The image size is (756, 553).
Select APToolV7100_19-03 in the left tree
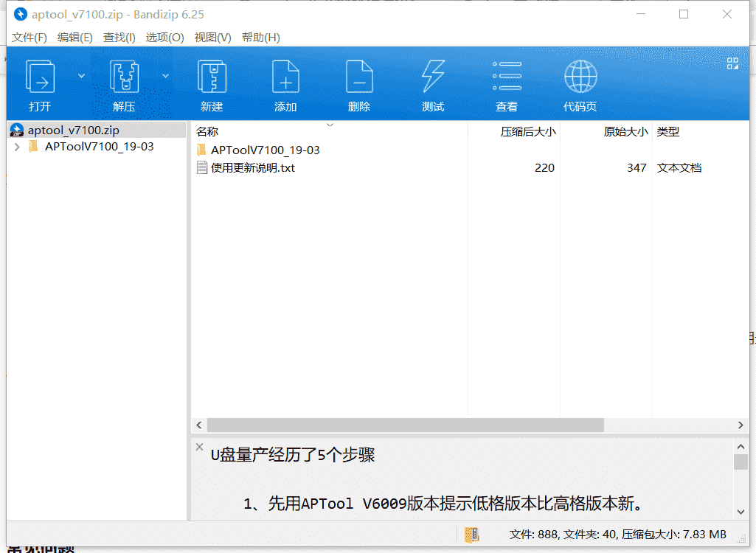point(100,147)
